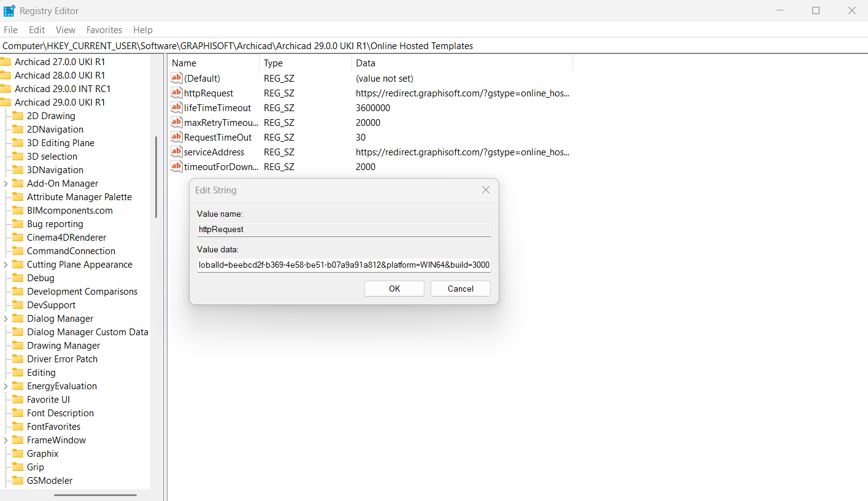Select the Archicad 27.0.0 UKI R1 key
868x501 pixels.
coord(60,61)
